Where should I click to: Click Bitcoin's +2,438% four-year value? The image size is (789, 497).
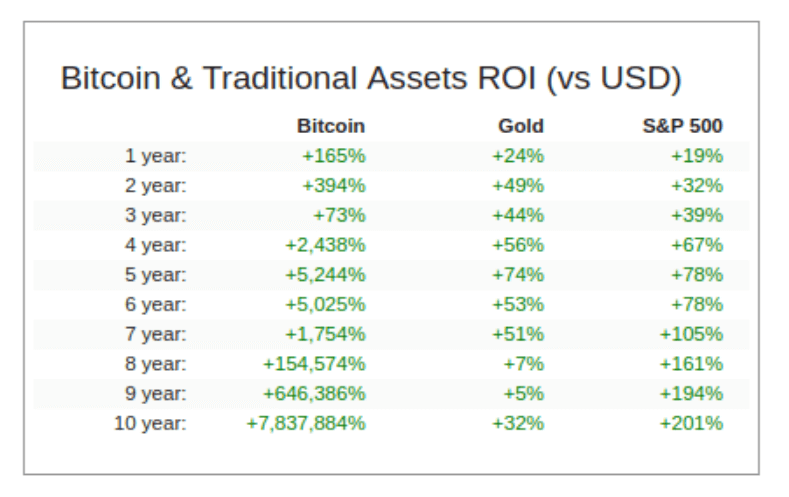coord(325,245)
